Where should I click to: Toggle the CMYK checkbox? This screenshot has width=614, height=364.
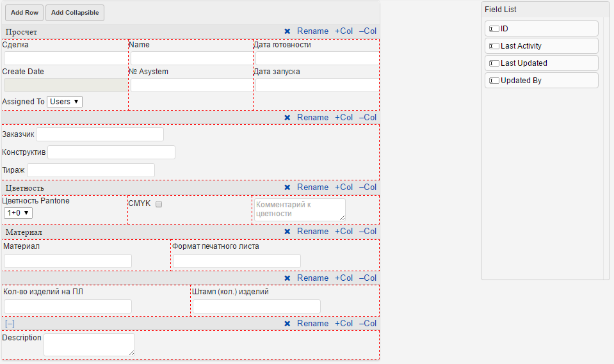point(159,204)
